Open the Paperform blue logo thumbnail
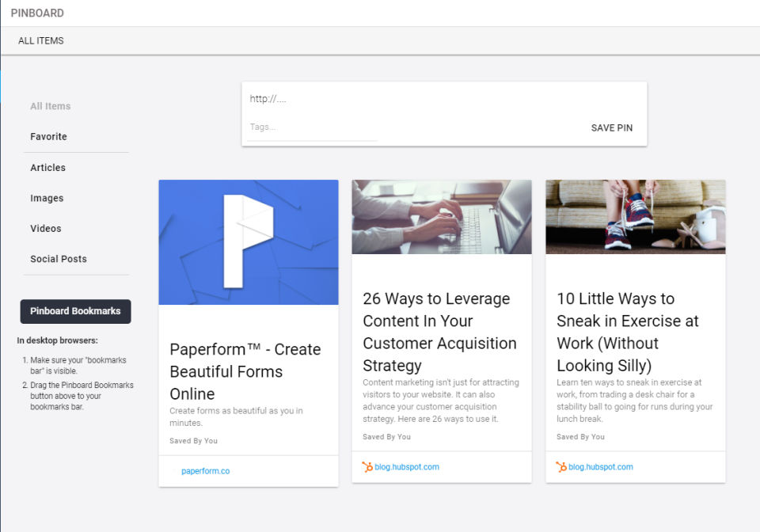 point(249,242)
